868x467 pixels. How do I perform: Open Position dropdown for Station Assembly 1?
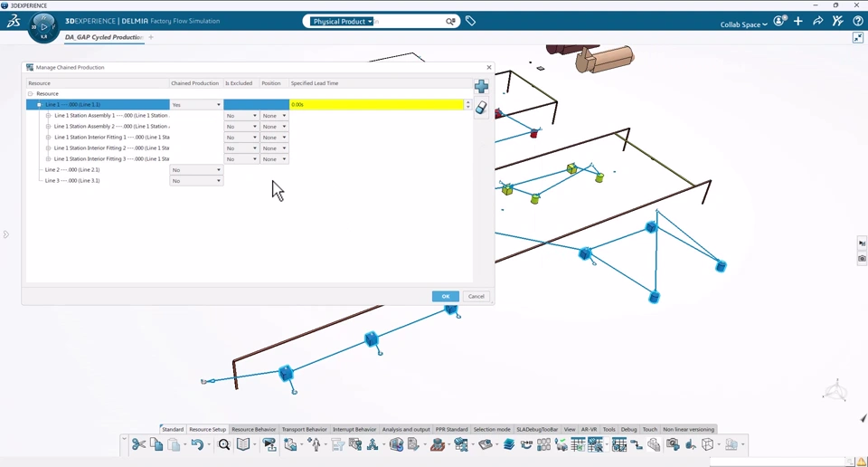click(x=274, y=116)
